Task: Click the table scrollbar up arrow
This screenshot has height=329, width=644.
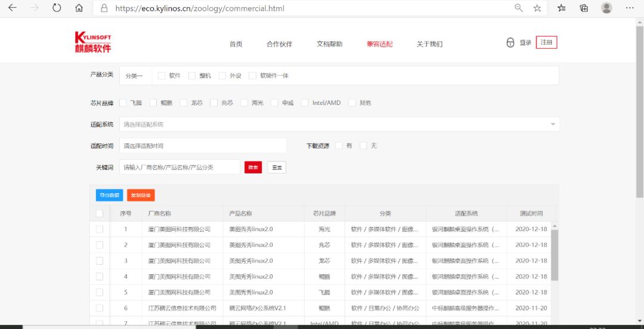Action: coord(555,226)
